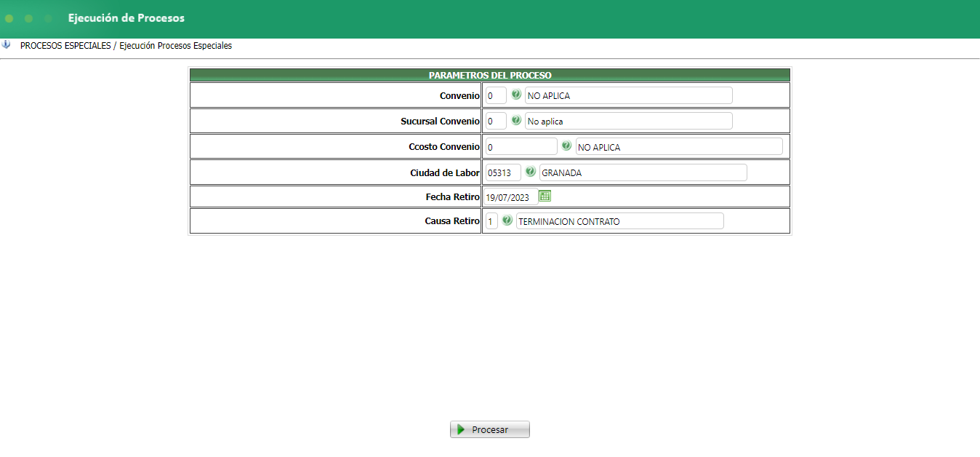Screen dimensions: 980x457
Task: Focus the Ccosto Convenio code field
Action: [x=521, y=146]
